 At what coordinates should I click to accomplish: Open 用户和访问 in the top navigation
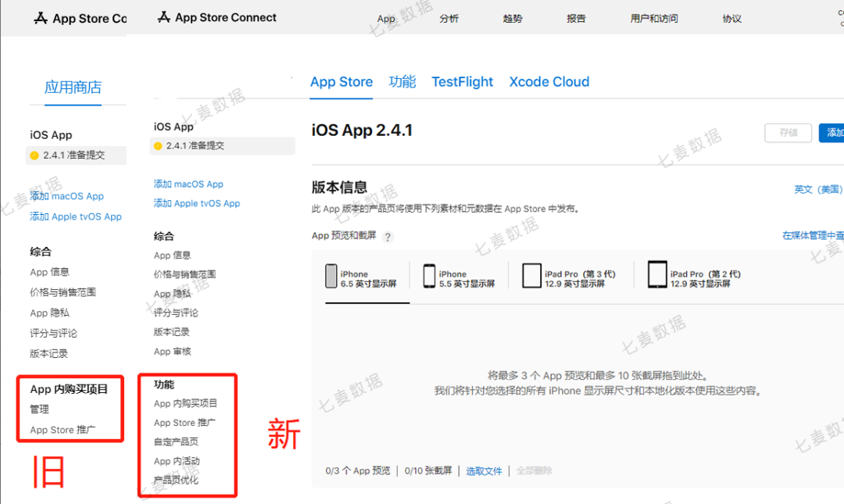[654, 18]
